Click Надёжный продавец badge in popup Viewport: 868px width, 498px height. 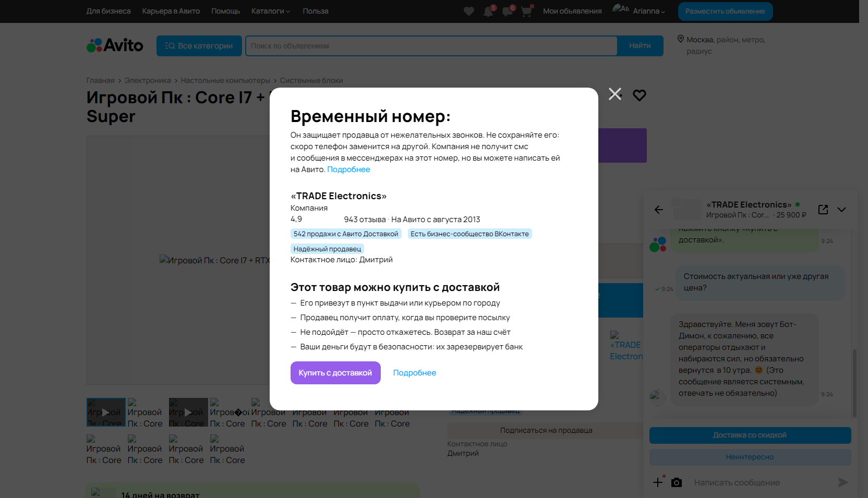click(x=327, y=249)
